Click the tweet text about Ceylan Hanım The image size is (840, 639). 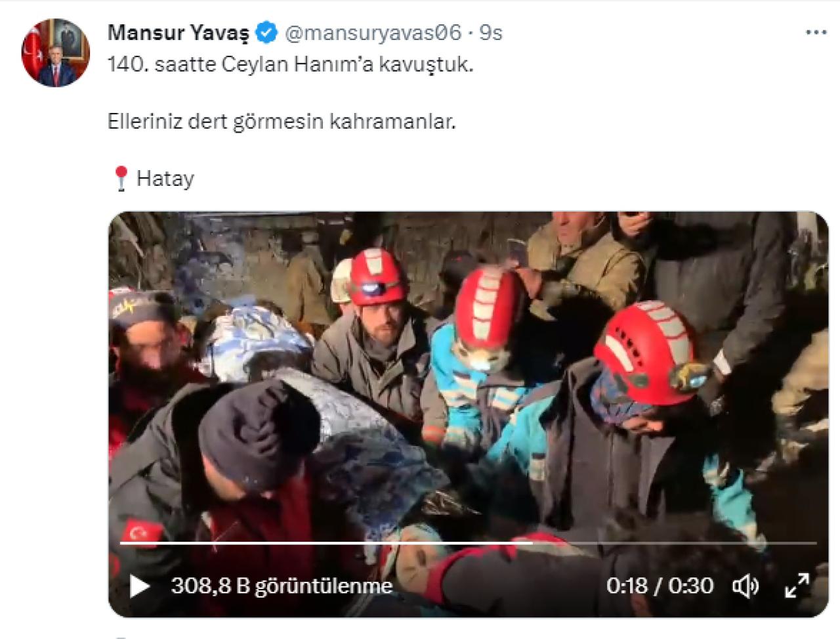point(290,65)
